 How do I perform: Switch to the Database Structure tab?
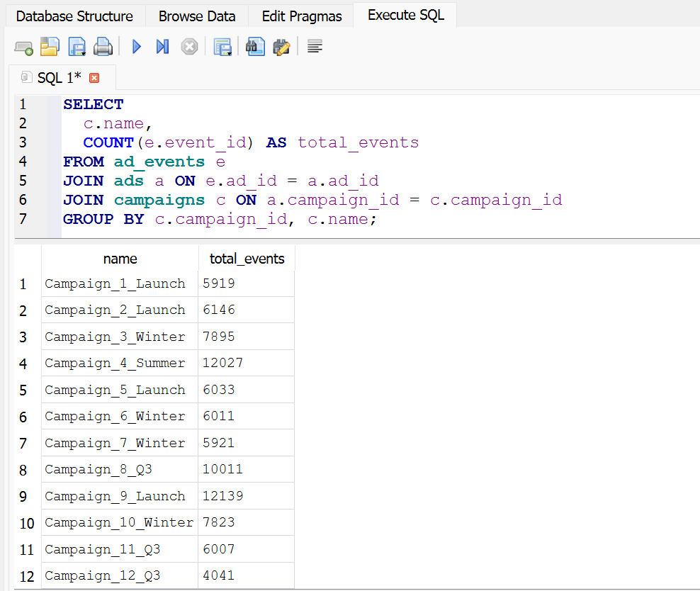coord(74,16)
